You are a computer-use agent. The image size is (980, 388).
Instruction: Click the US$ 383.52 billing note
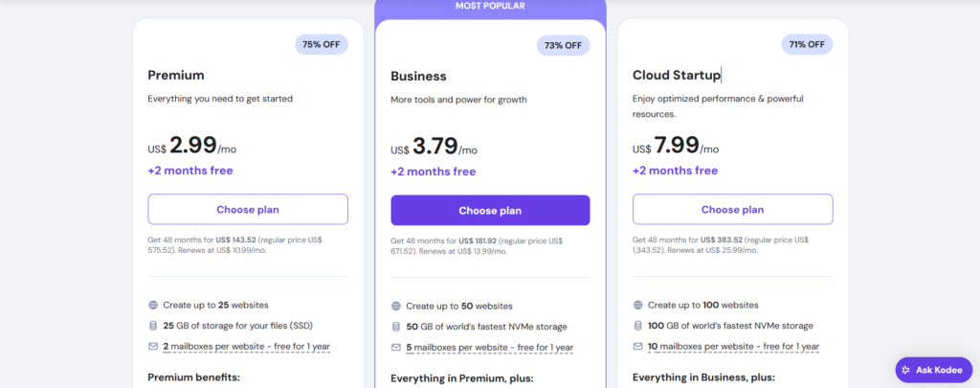[721, 244]
